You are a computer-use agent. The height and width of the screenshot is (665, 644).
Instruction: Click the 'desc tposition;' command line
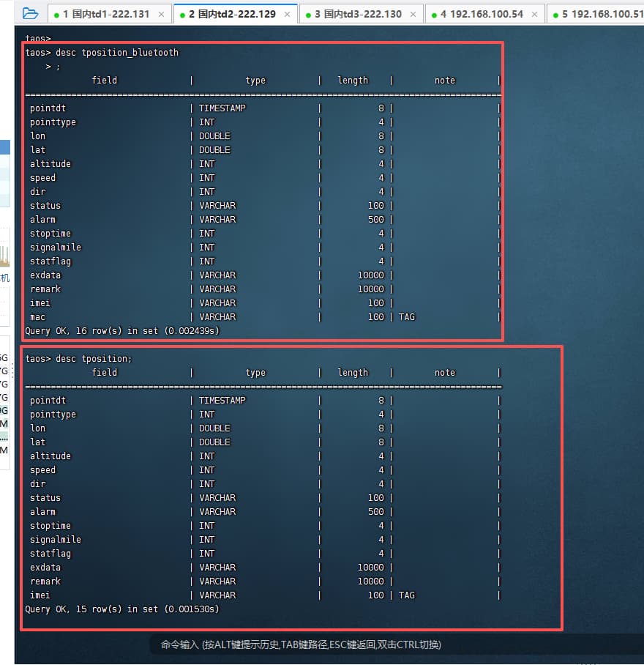click(78, 358)
